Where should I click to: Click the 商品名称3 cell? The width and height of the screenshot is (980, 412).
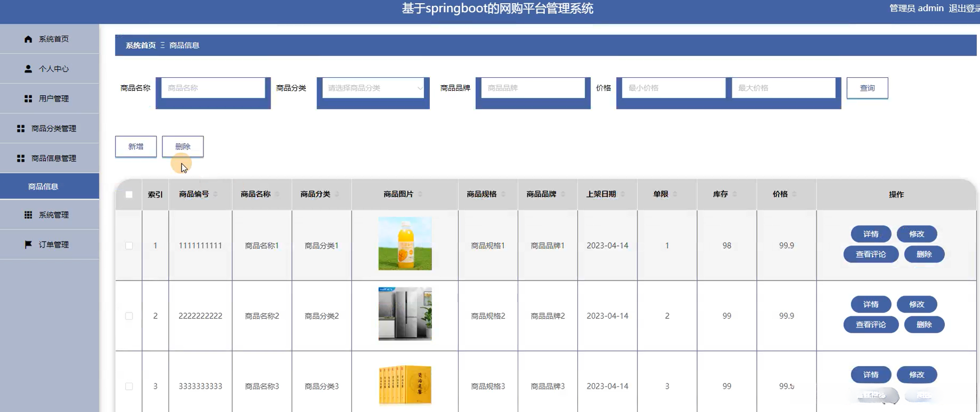click(262, 386)
